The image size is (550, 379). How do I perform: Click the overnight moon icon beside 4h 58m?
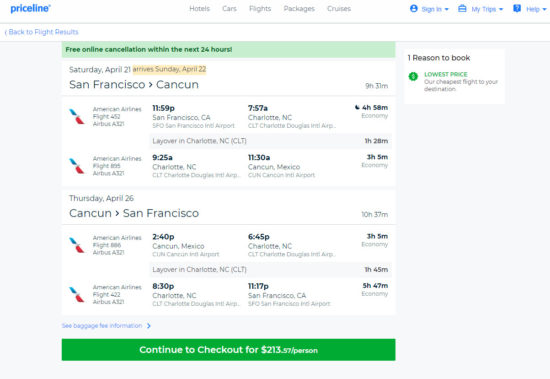[357, 107]
